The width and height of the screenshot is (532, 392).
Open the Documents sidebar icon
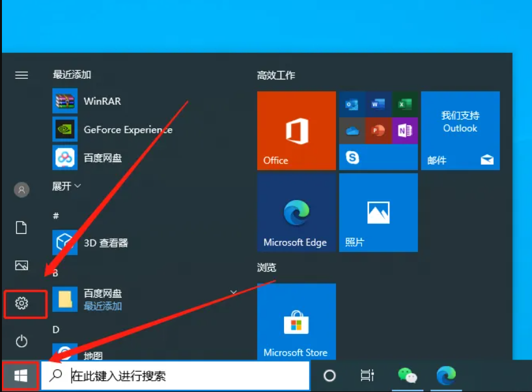pos(21,228)
